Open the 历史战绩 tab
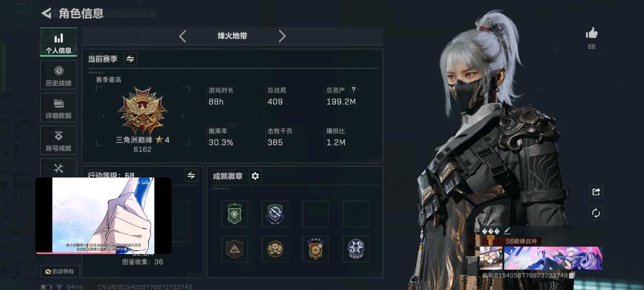This screenshot has width=644, height=290. click(x=58, y=75)
